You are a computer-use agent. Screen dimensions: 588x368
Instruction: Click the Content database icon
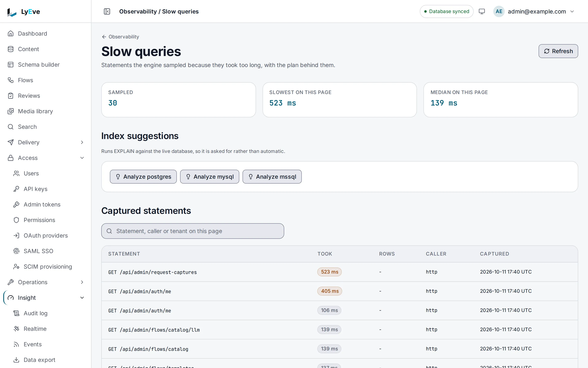[10, 49]
